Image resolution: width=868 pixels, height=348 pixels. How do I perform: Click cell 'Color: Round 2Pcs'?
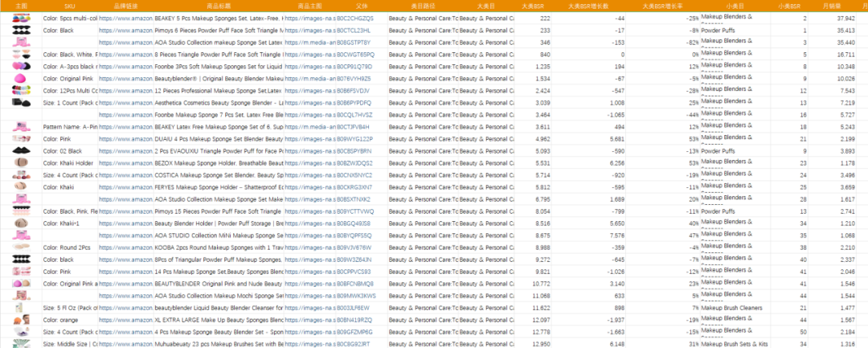pos(67,248)
